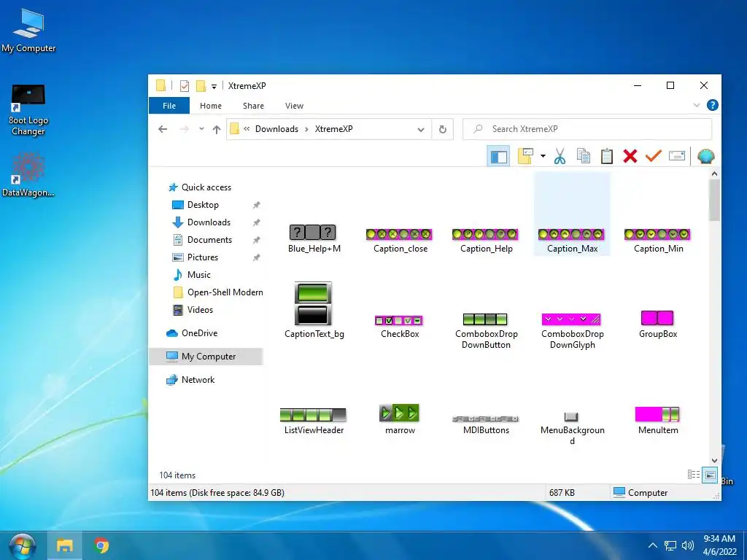
Task: Open the Share ribbon tab
Action: pyautogui.click(x=253, y=106)
